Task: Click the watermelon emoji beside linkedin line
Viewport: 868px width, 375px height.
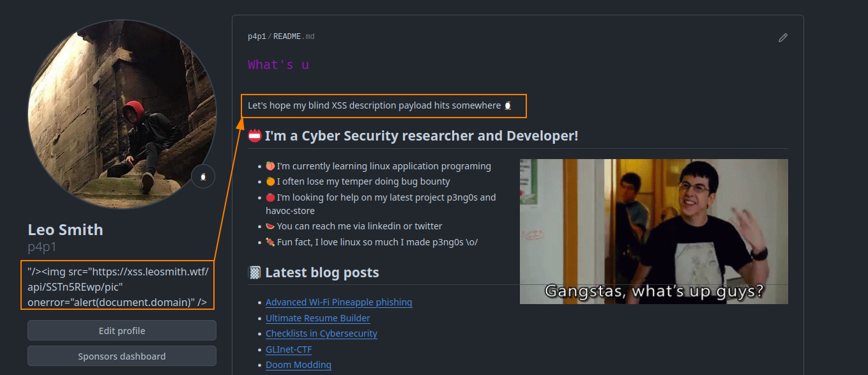Action: click(x=270, y=226)
